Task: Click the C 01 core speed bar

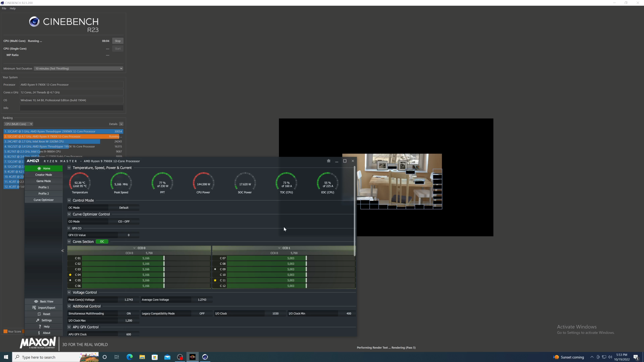Action: click(146, 258)
